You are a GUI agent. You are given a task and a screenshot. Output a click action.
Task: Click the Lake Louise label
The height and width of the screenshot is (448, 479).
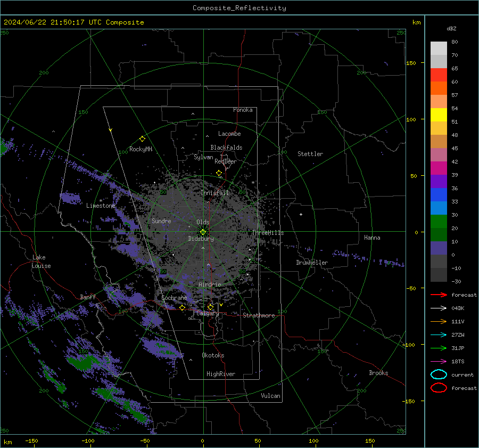[x=41, y=262]
